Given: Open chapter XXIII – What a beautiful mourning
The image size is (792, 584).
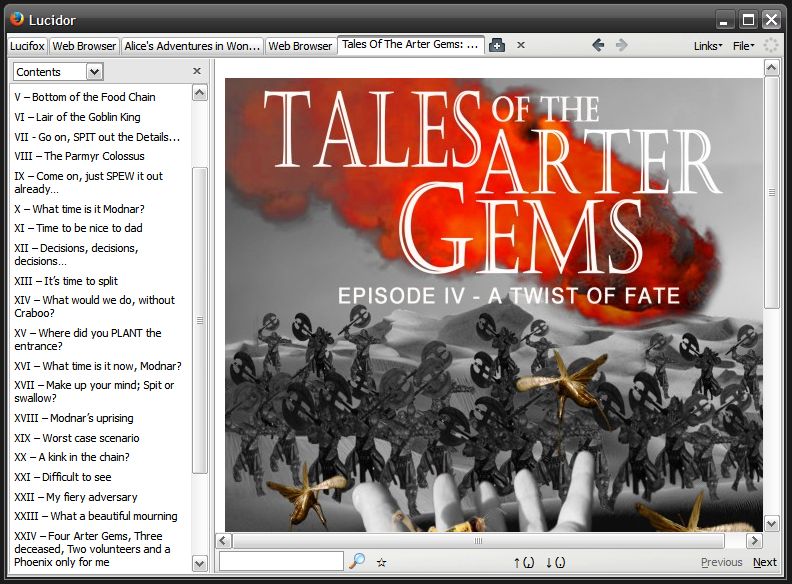Looking at the screenshot, I should 96,516.
